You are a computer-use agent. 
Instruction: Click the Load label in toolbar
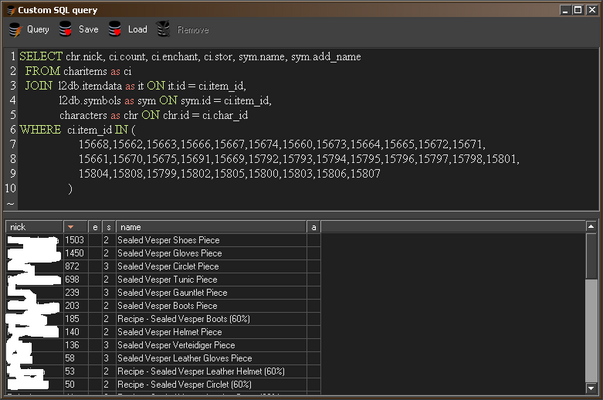(x=138, y=29)
